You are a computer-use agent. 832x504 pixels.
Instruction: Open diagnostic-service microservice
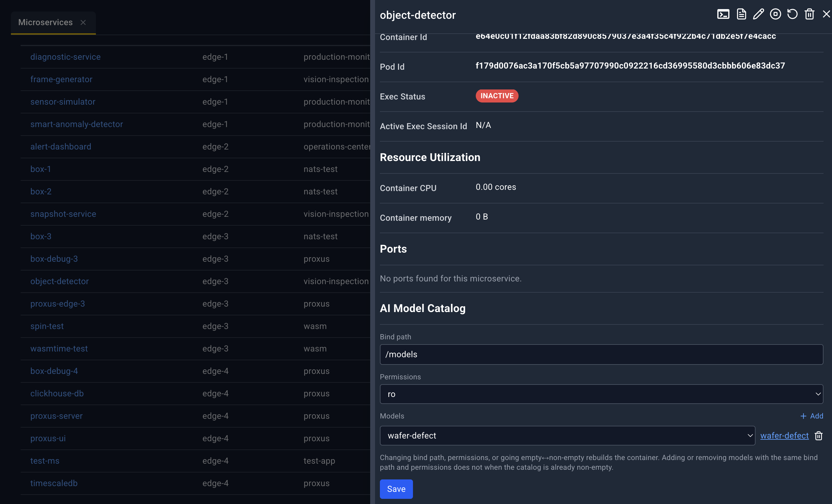66,57
